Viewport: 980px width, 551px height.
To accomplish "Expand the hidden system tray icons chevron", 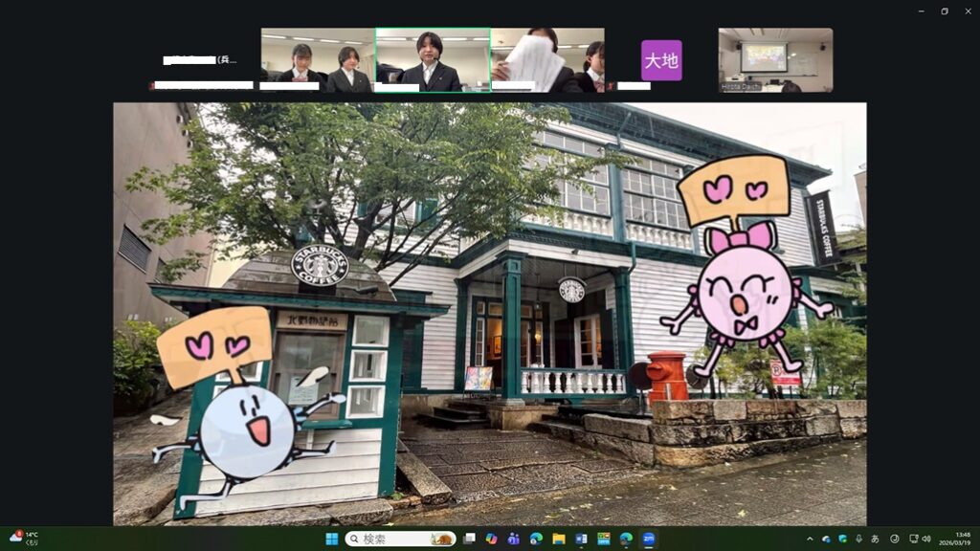I will (x=810, y=539).
